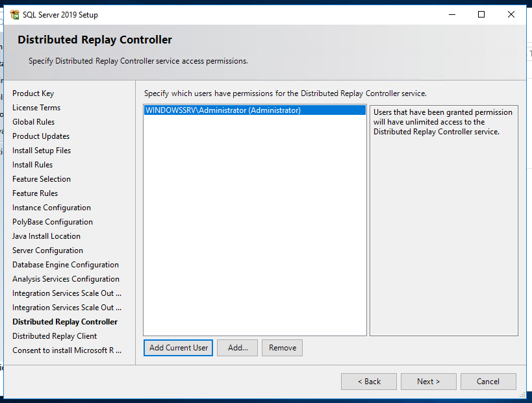Click the Install Setup Files step
The image size is (532, 403).
coord(42,150)
